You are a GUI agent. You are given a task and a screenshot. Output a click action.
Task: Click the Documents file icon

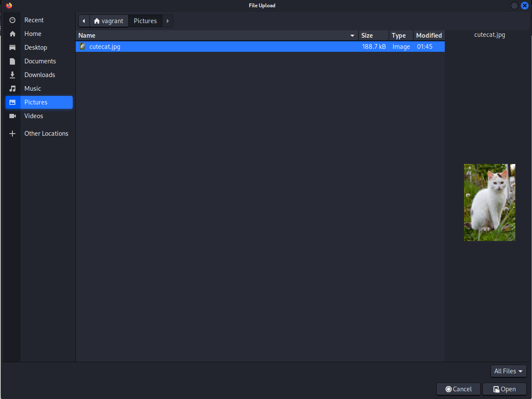pos(12,61)
